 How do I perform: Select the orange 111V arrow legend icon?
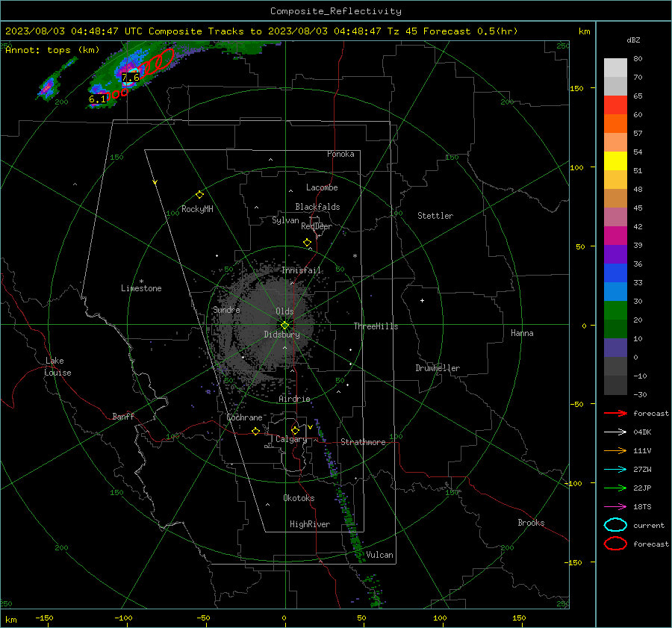point(615,450)
